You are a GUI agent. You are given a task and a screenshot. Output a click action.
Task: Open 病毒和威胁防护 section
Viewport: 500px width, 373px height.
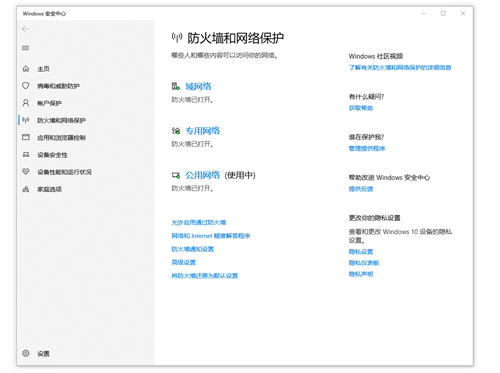[58, 86]
